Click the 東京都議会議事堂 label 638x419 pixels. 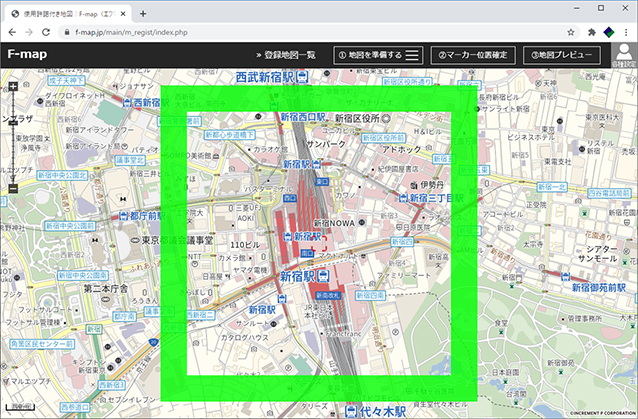(177, 240)
